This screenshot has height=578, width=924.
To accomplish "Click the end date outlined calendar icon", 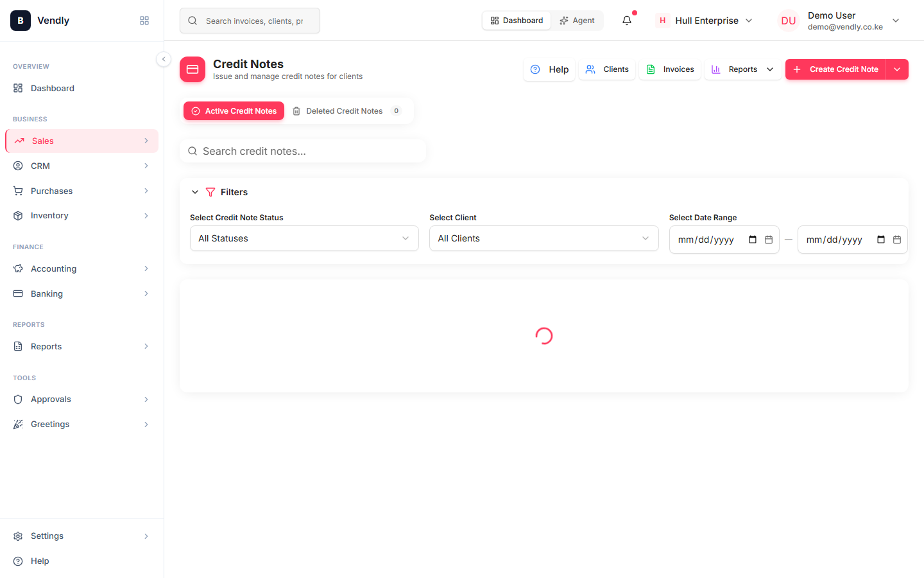I will coord(897,240).
